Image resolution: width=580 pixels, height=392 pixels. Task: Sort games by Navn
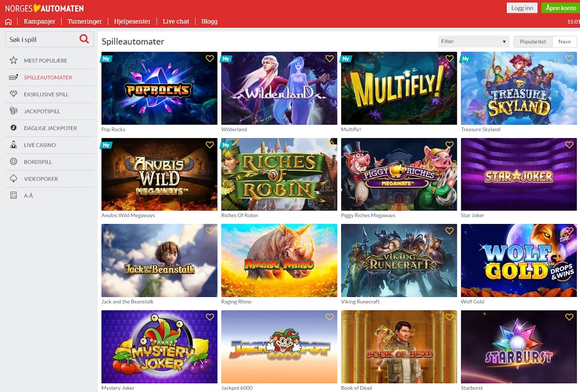(x=565, y=42)
